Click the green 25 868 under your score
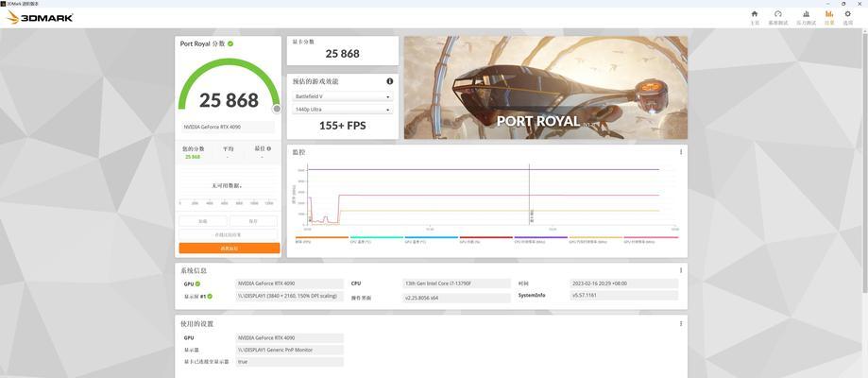The image size is (868, 378). click(193, 157)
